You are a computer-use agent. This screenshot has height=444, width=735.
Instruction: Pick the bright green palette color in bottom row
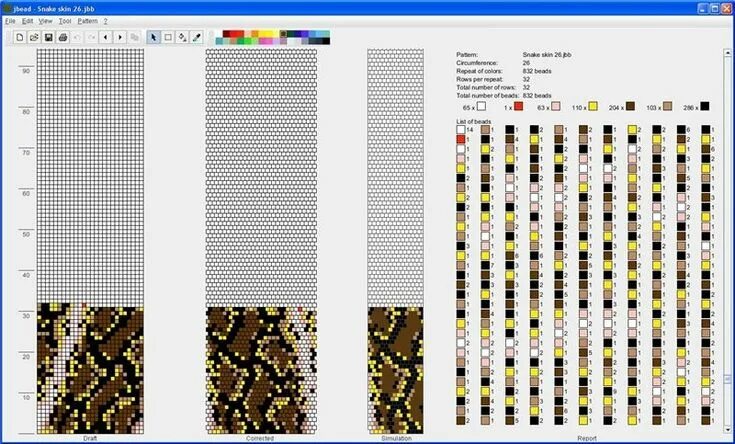click(x=248, y=41)
